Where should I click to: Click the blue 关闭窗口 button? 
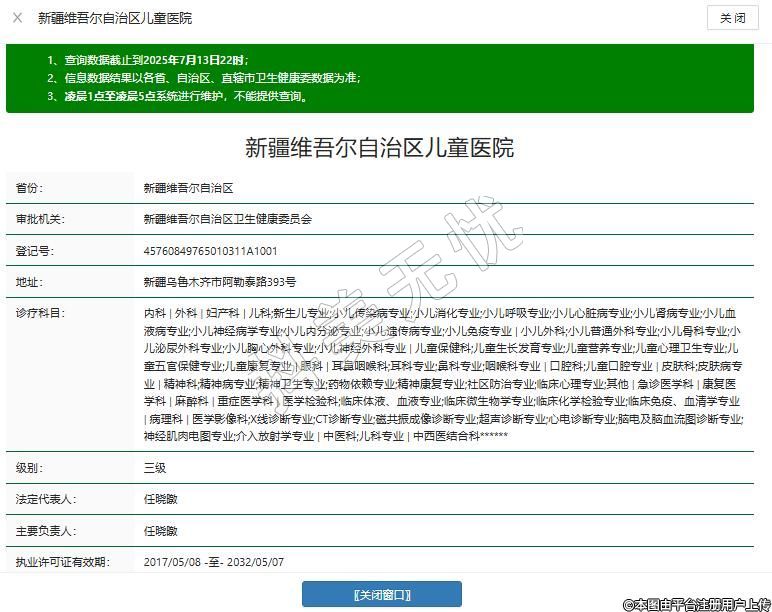[382, 595]
